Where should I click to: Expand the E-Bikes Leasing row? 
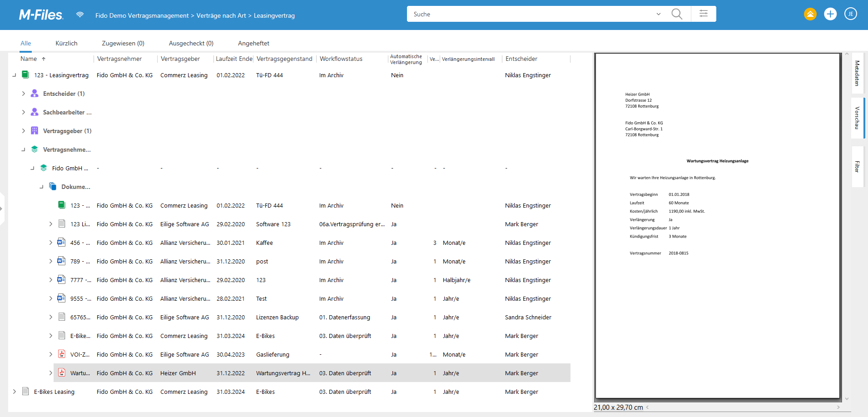point(15,392)
